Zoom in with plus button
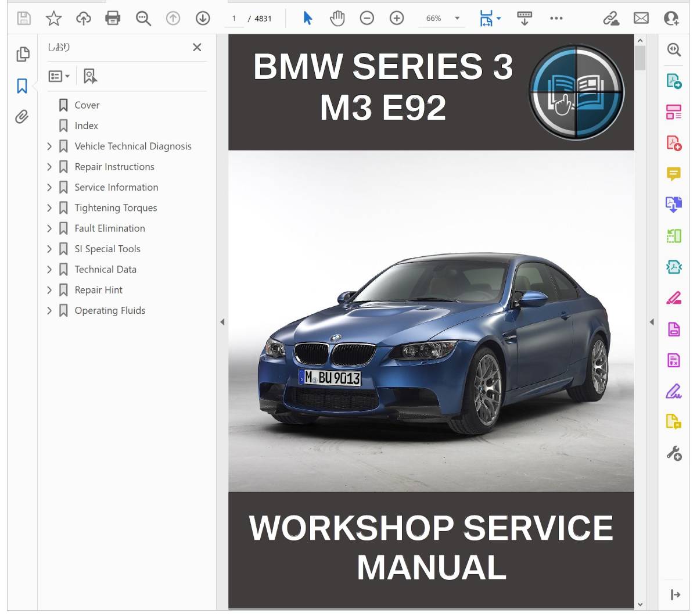 [397, 19]
